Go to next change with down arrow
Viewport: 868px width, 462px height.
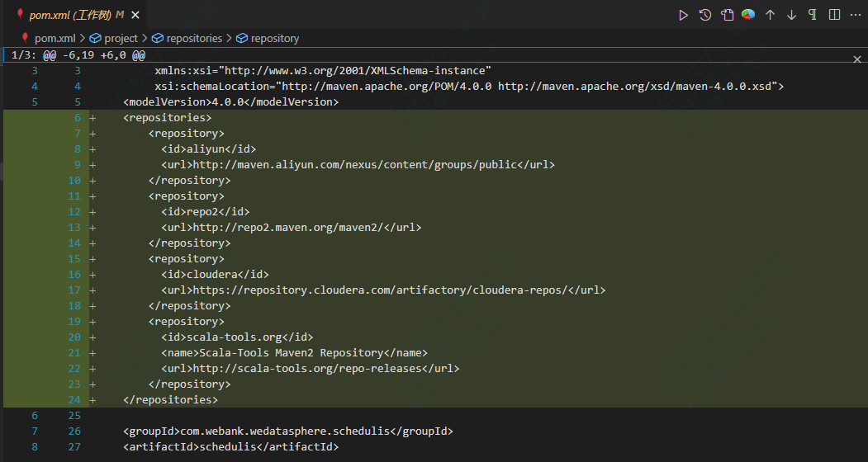[792, 15]
